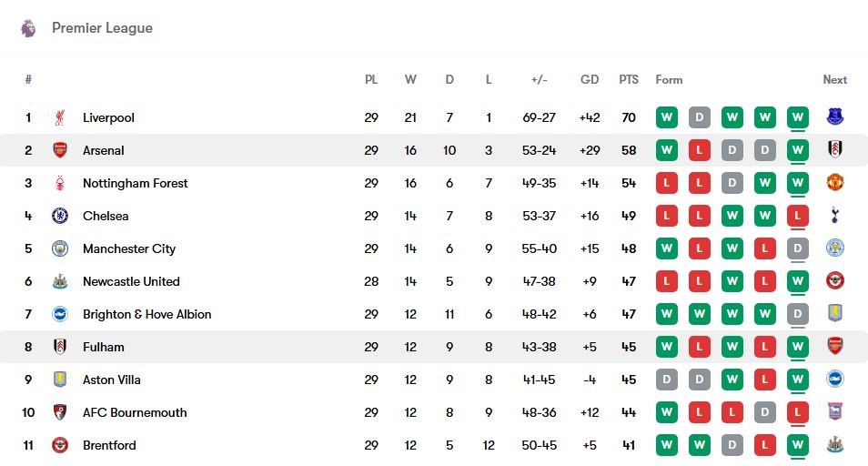Select the Arsenal crest beside team name
Screen dimensions: 868x466
[x=60, y=150]
